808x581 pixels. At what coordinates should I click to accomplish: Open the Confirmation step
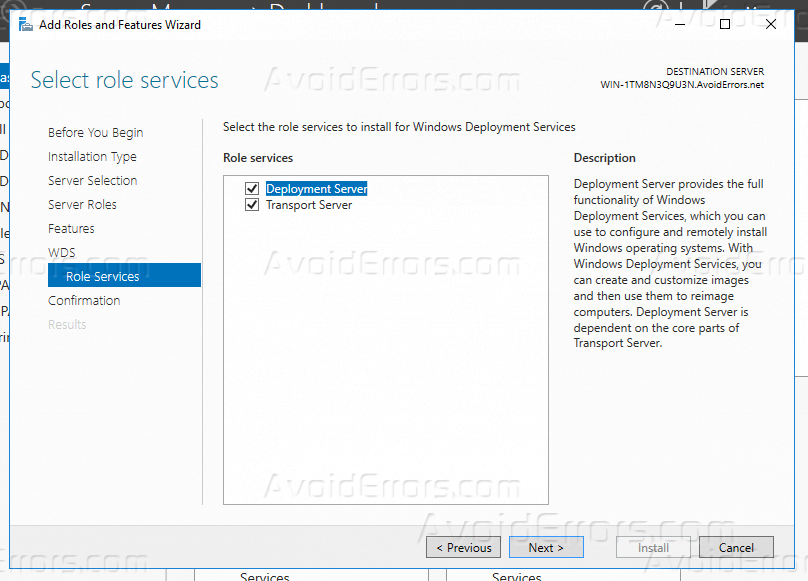(x=84, y=301)
